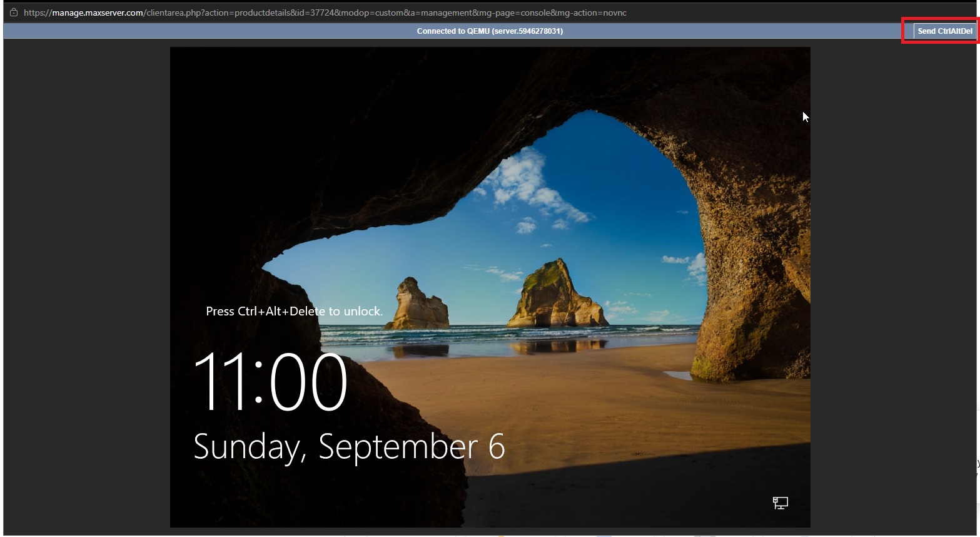Screen dimensions: 980x537
Task: Click the 'Sunday, September 6' date text
Action: click(349, 447)
